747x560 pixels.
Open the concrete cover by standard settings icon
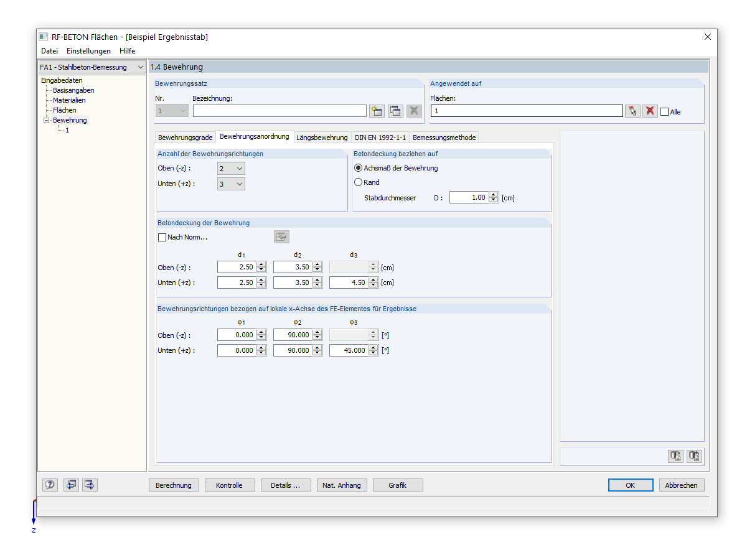point(281,236)
